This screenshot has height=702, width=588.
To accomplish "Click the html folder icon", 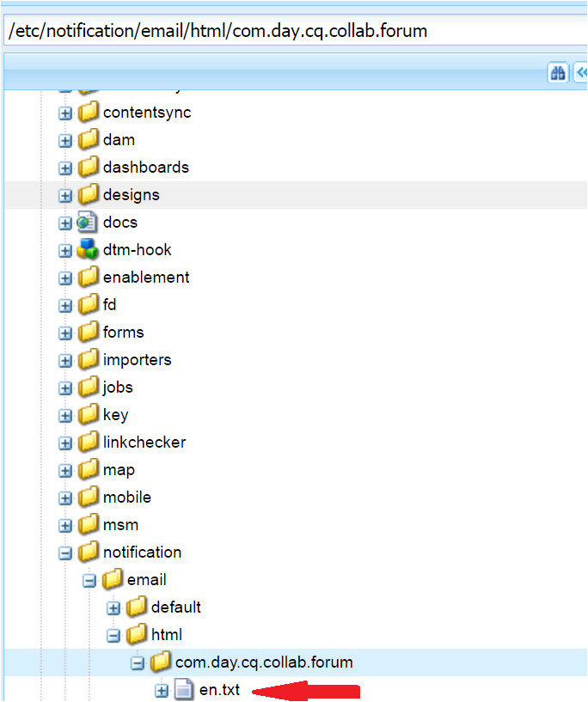I will point(136,635).
